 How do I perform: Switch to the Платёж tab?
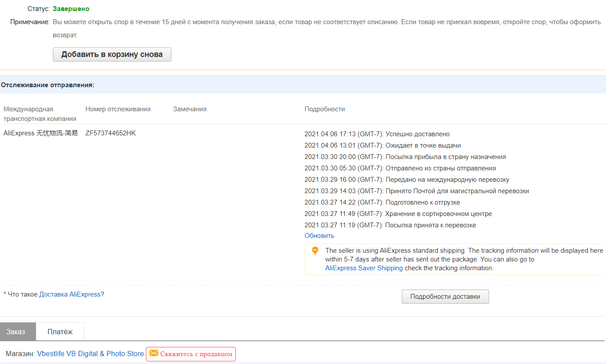60,332
